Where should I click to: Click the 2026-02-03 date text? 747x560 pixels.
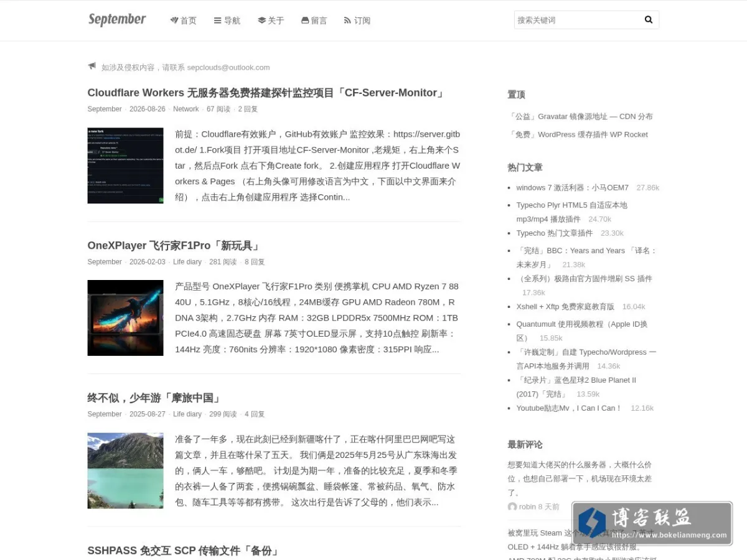point(148,262)
